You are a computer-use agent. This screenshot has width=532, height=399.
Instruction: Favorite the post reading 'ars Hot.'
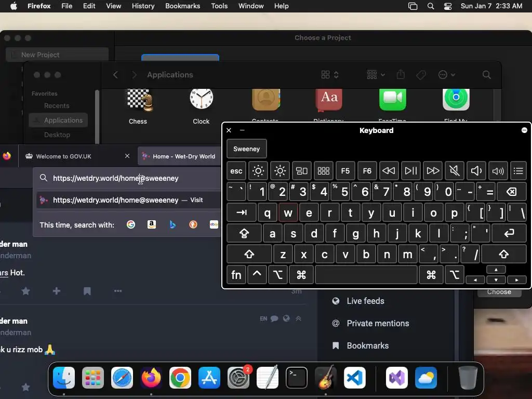tap(26, 291)
